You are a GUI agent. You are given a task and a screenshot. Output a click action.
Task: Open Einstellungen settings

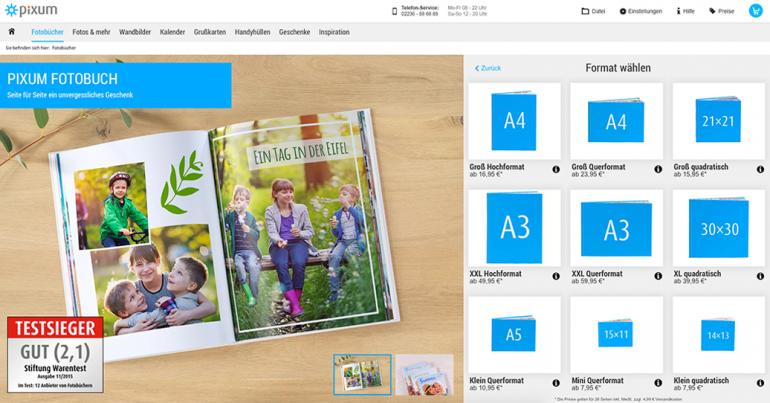point(641,11)
